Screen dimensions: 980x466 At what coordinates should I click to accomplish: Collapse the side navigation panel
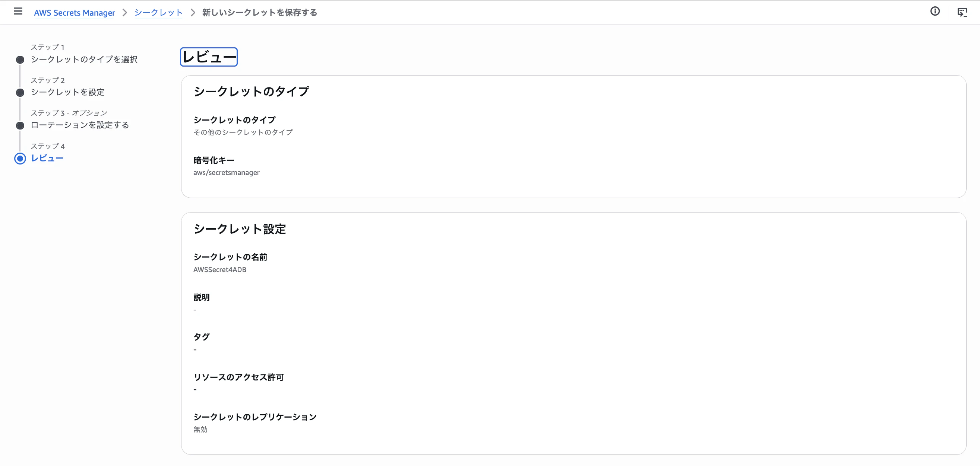tap(18, 12)
